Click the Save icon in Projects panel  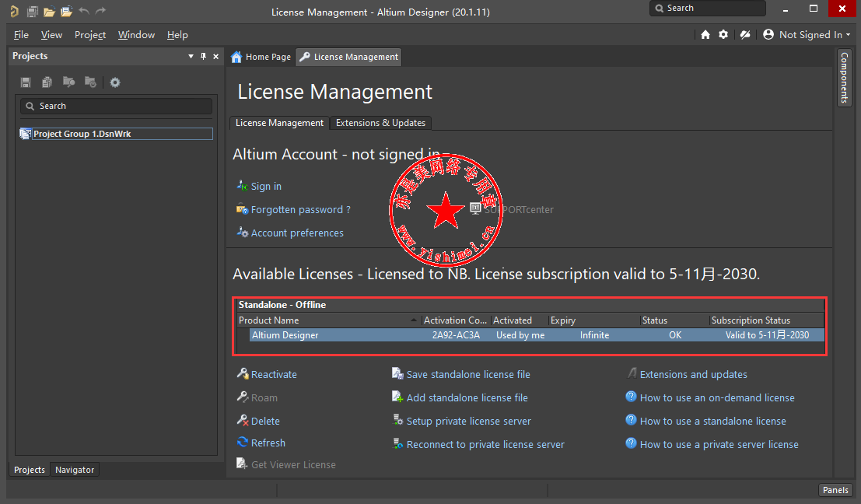tap(25, 82)
